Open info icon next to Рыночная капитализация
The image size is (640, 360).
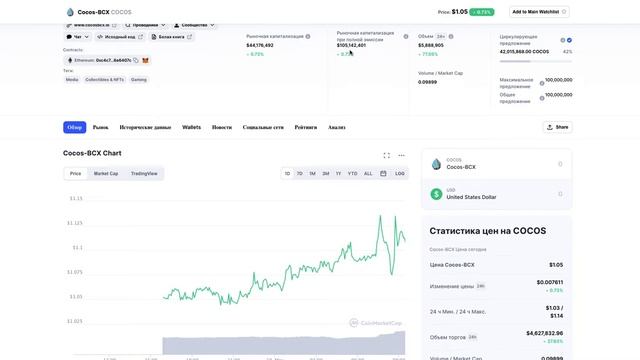[308, 36]
